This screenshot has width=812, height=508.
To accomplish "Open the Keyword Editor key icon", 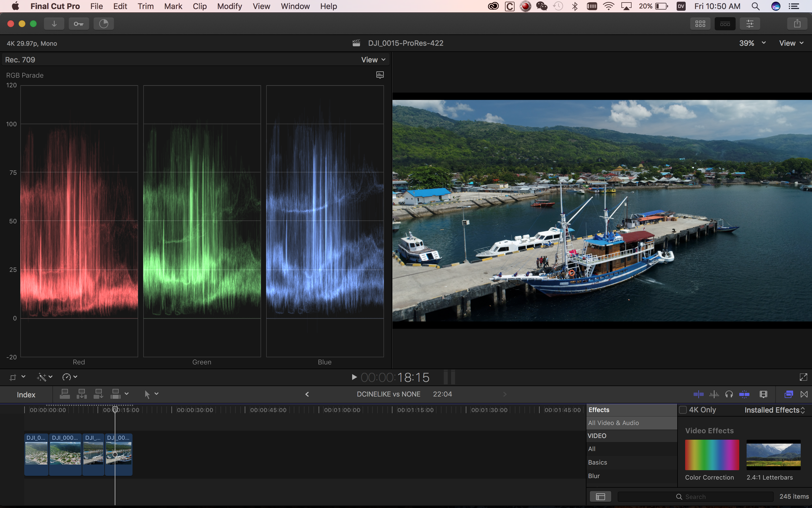I will (78, 24).
